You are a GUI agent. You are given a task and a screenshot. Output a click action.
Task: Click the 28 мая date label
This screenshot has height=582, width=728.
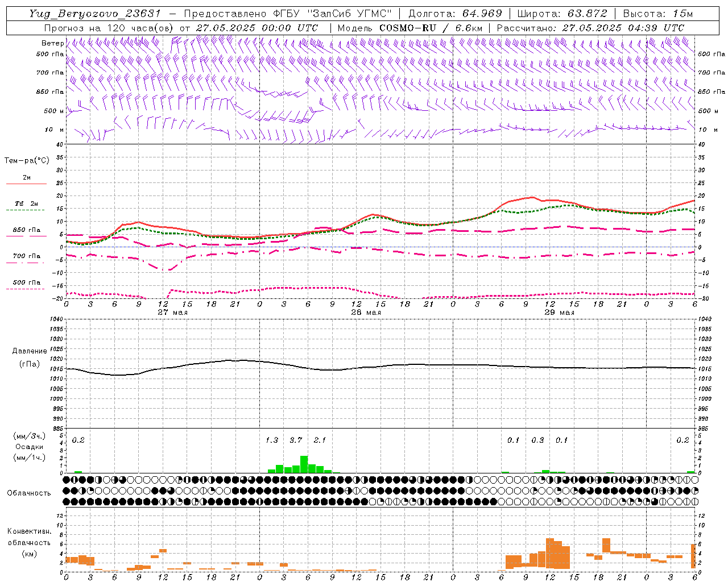(x=366, y=313)
